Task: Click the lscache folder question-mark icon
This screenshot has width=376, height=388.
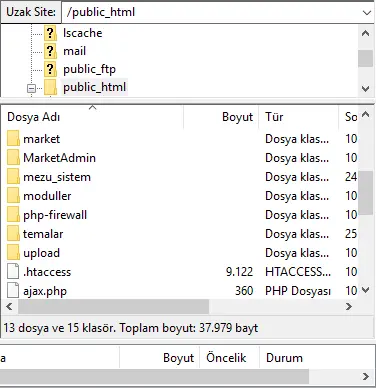Action: [50, 33]
